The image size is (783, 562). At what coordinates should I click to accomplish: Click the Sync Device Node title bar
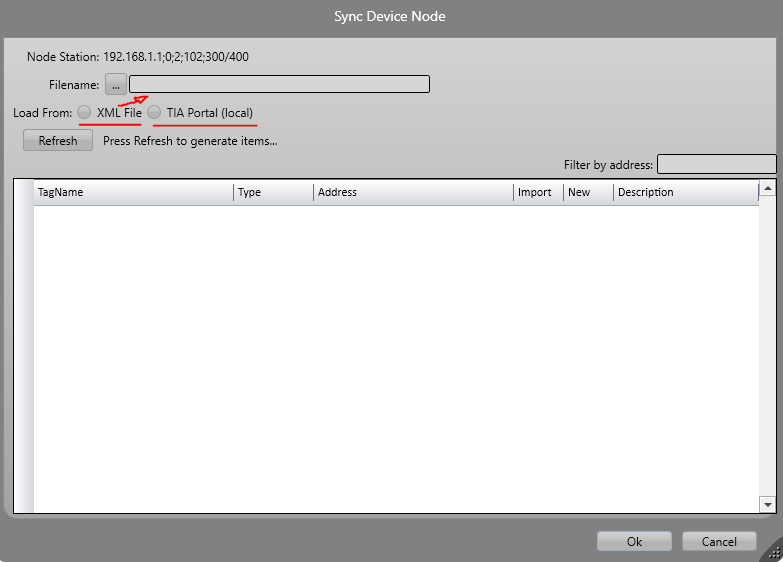tap(390, 16)
